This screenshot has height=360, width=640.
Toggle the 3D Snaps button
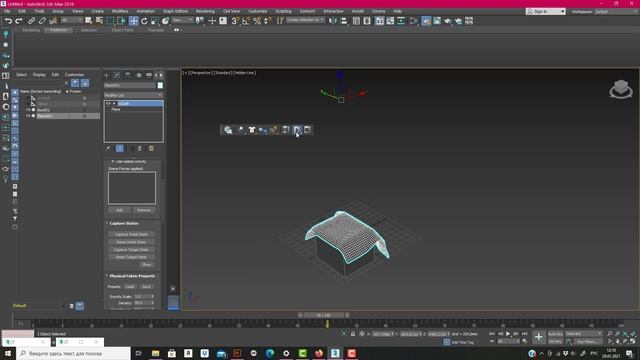[235, 21]
